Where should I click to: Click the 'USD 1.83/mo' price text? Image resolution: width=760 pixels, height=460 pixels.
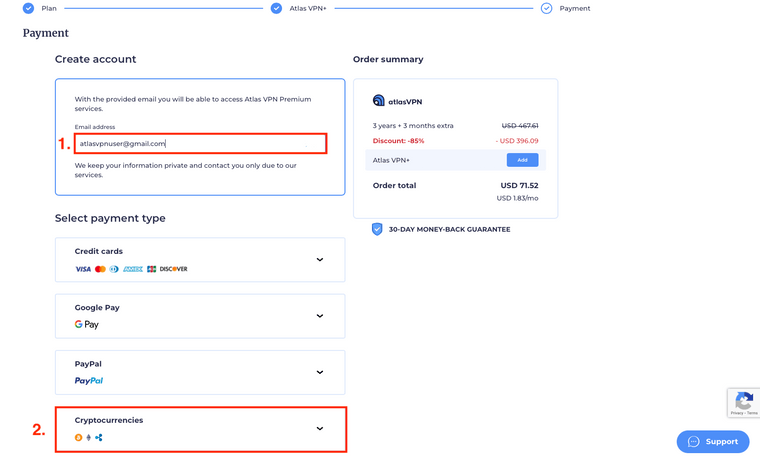517,198
